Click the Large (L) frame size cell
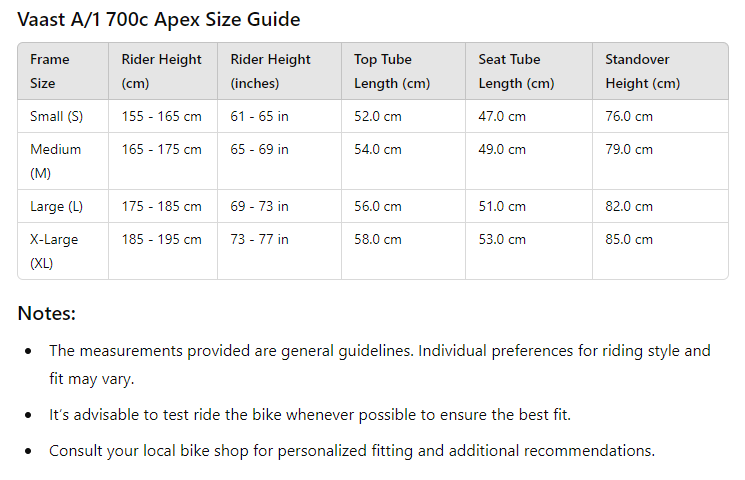Image resolution: width=745 pixels, height=480 pixels. point(57,206)
